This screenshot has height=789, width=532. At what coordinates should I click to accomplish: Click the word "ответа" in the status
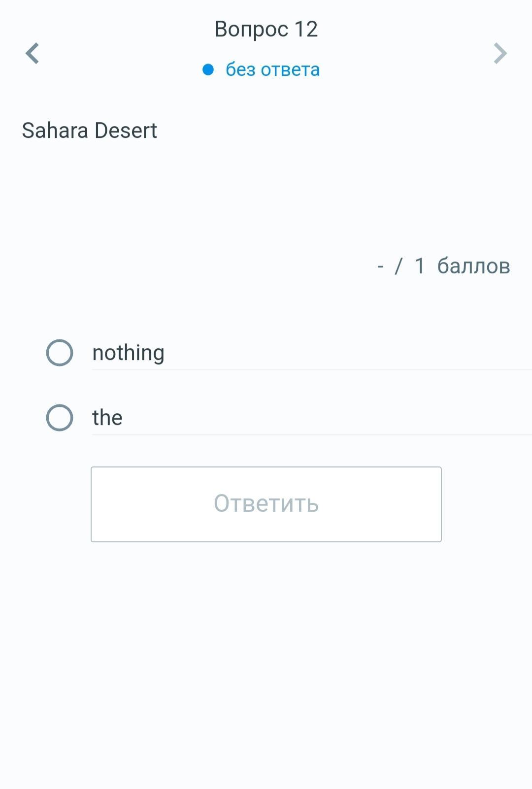pos(290,70)
